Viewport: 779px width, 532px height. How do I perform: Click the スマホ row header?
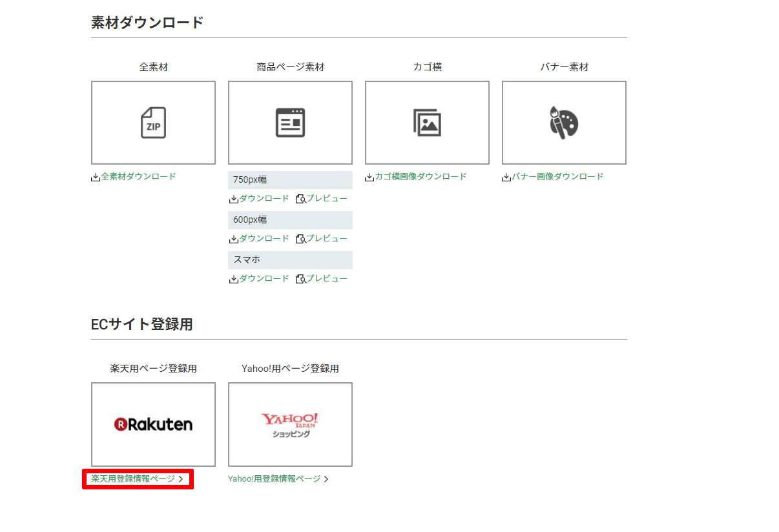pyautogui.click(x=291, y=260)
